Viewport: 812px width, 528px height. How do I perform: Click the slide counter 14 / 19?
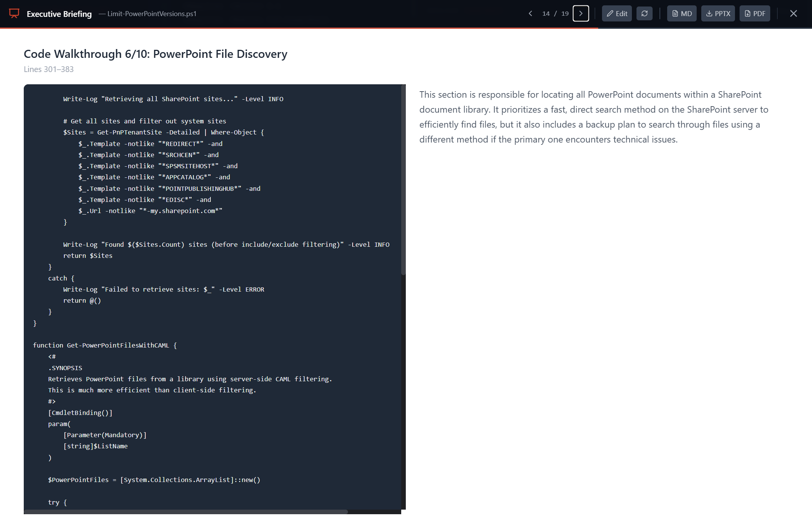click(x=555, y=14)
